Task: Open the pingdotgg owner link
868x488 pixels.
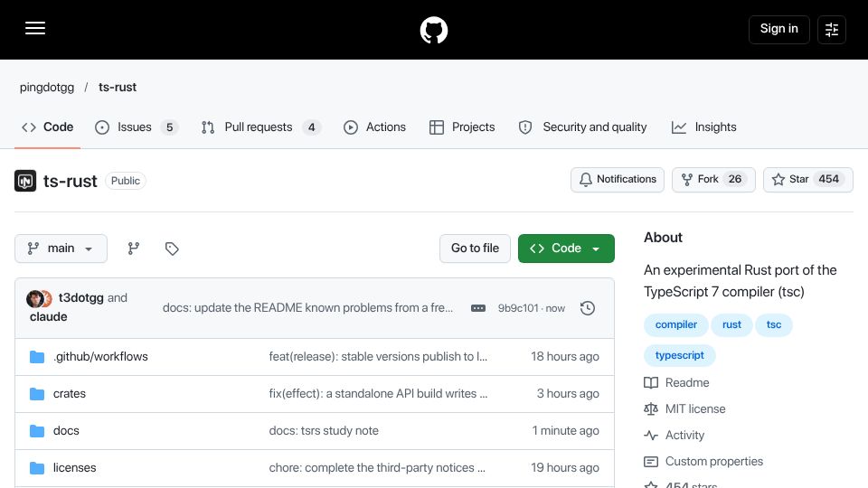Action: (x=47, y=88)
